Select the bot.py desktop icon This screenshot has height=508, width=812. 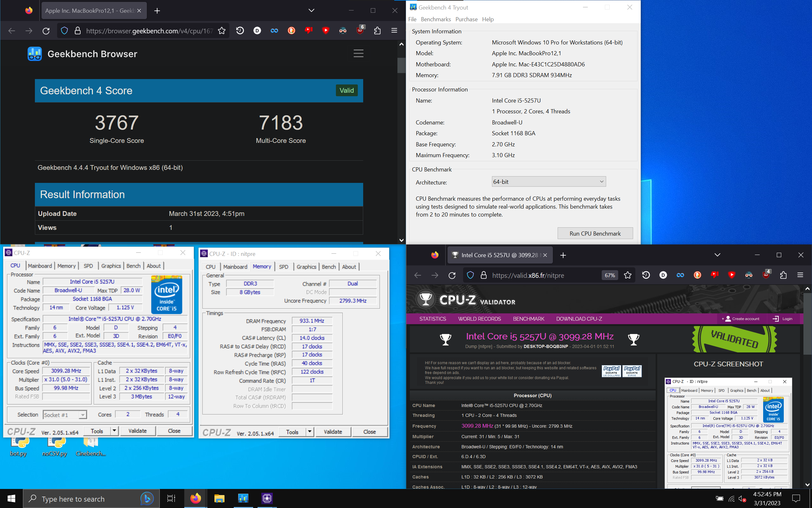point(18,447)
